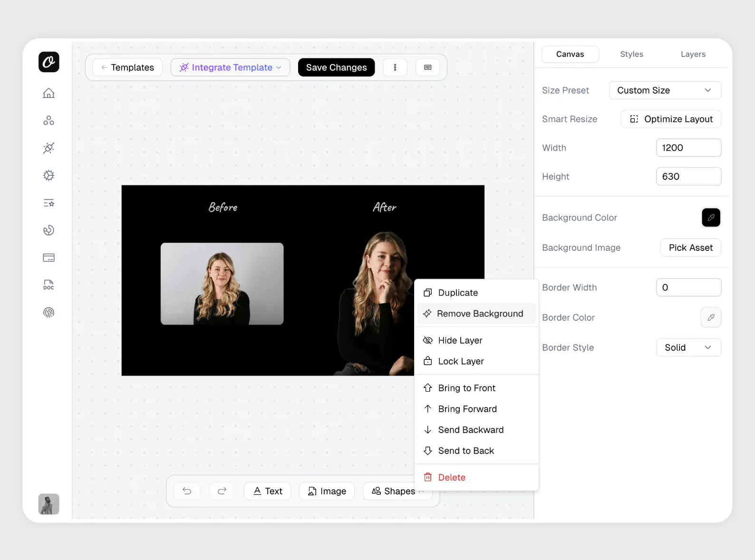Open the fingerprint icon in sidebar
Image resolution: width=755 pixels, height=560 pixels.
49,312
